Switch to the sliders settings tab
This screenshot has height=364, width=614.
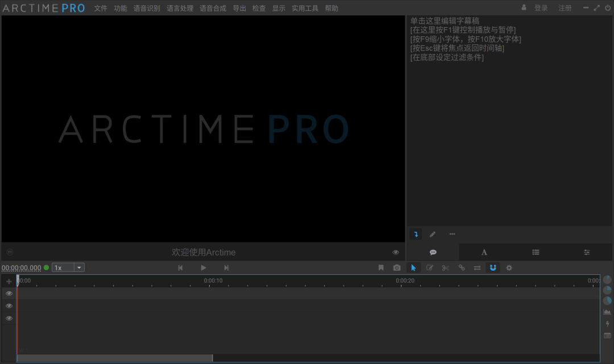point(587,252)
